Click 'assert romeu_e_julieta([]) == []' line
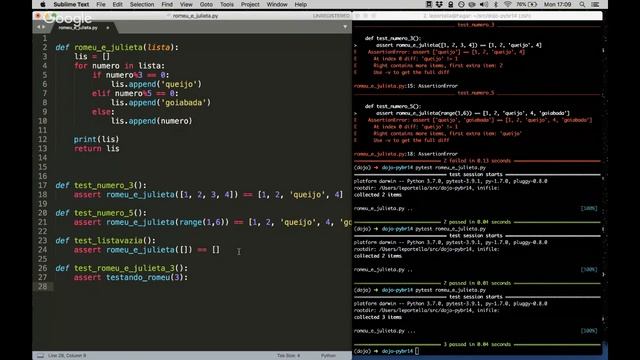This screenshot has height=360, width=640. (147, 250)
